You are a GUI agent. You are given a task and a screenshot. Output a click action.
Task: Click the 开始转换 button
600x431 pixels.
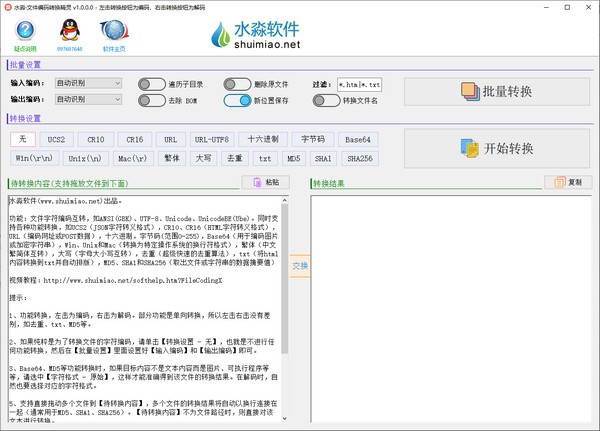(x=497, y=148)
